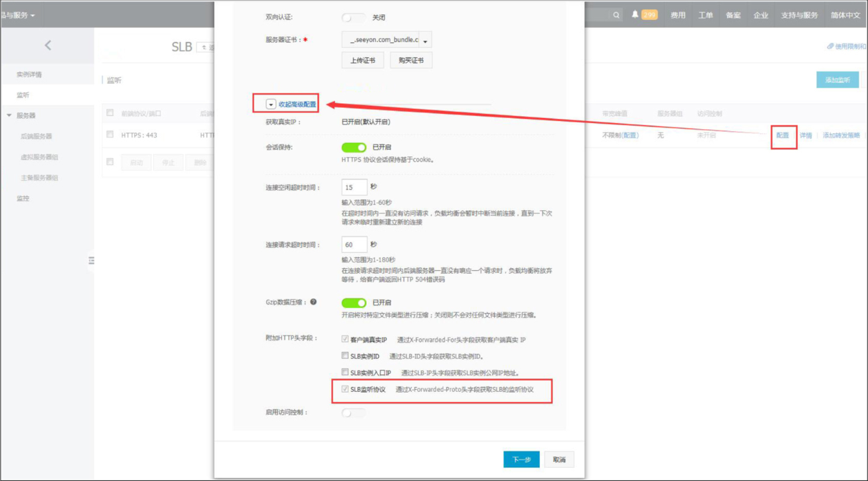Go to 实例详情 in sidebar
The image size is (868, 481).
click(29, 74)
